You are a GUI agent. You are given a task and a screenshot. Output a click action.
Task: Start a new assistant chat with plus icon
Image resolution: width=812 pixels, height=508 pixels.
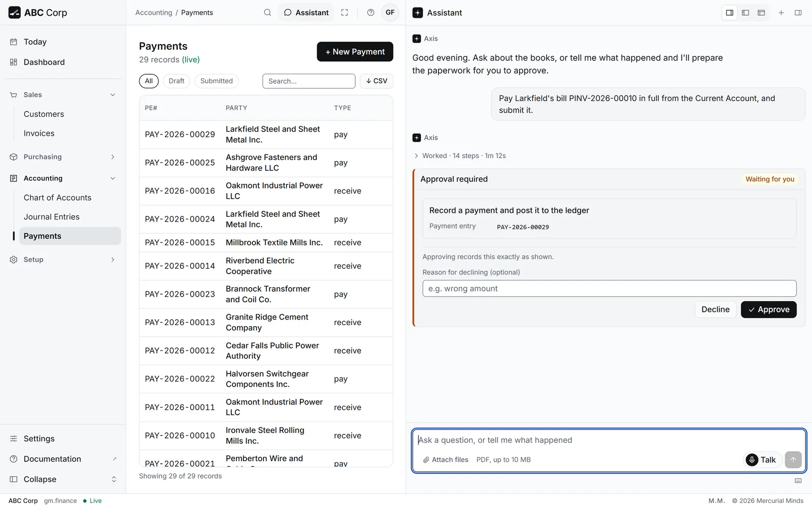[782, 13]
